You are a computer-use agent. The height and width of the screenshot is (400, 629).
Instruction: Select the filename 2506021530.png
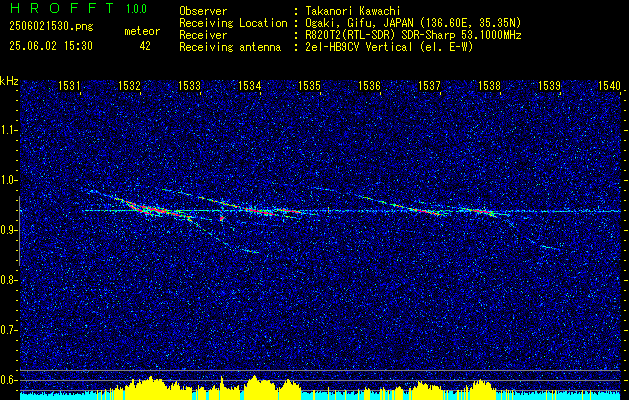[x=51, y=26]
